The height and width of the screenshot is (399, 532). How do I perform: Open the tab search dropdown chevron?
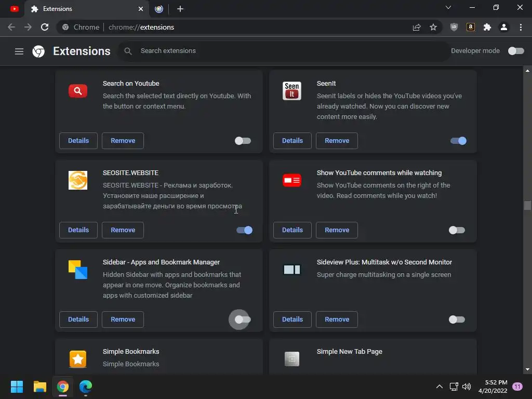pos(448,7)
